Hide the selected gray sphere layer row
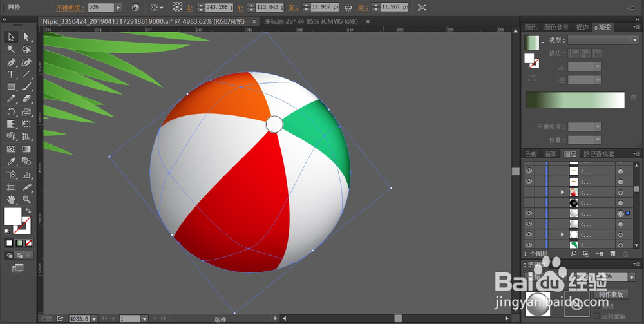 coord(529,213)
